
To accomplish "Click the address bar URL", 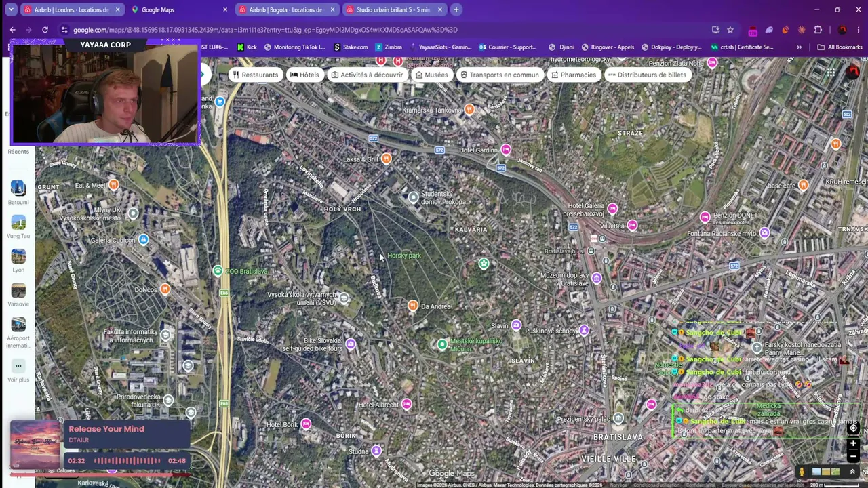I will [265, 30].
